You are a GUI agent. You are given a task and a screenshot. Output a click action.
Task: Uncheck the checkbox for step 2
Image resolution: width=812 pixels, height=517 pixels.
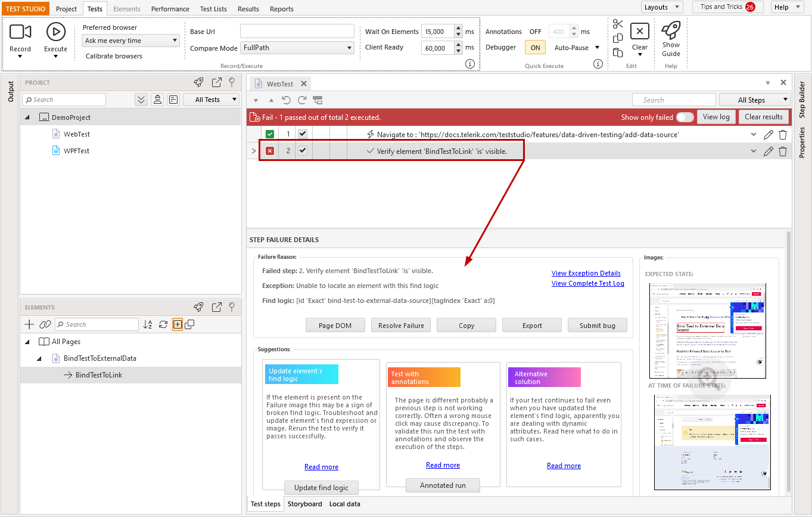click(303, 151)
